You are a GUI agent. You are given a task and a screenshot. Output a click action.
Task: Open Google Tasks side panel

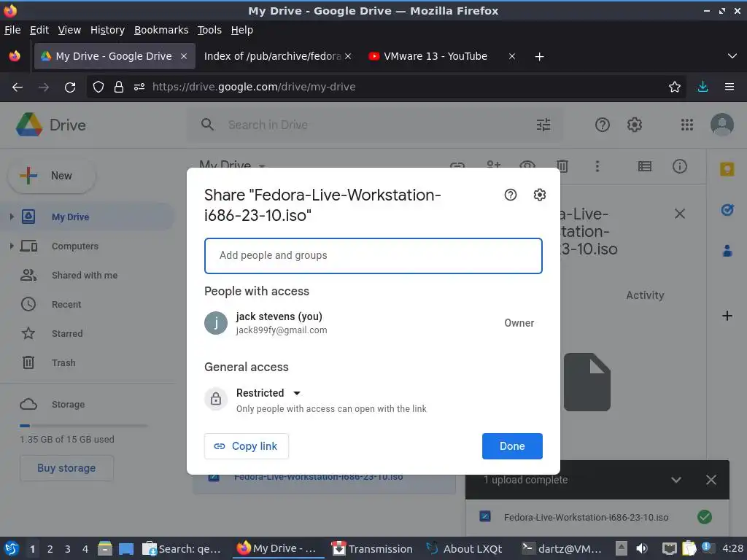pos(727,209)
